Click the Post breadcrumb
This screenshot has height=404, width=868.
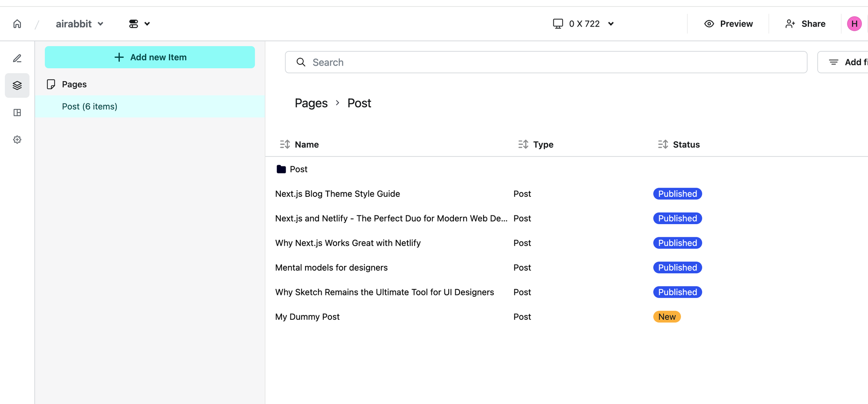tap(359, 103)
